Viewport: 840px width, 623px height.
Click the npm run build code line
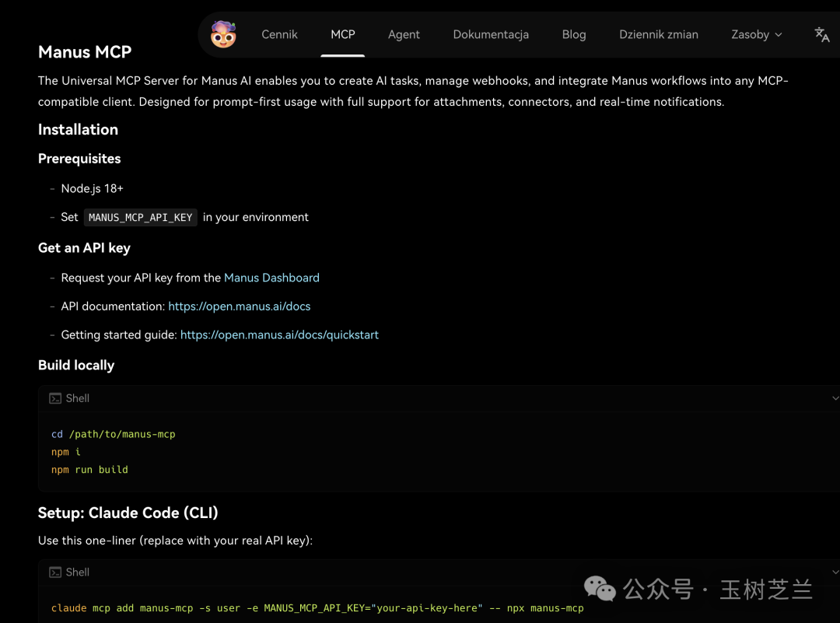click(x=89, y=470)
